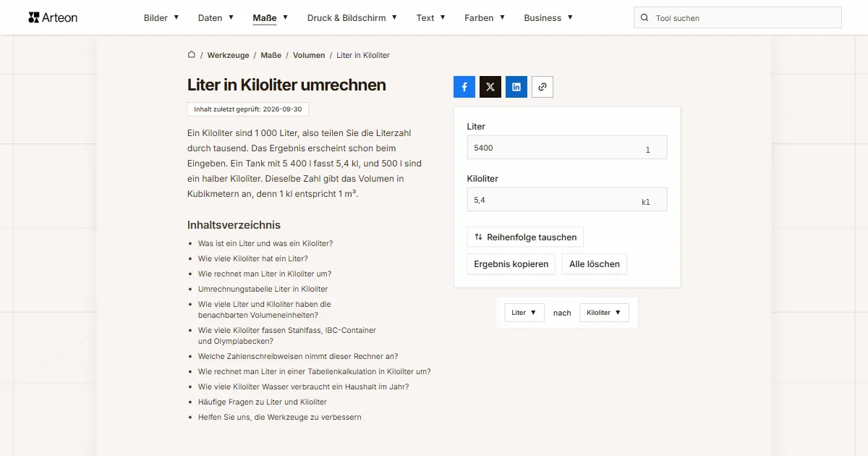
Task: Jump to Häufige Fragen section
Action: click(263, 402)
